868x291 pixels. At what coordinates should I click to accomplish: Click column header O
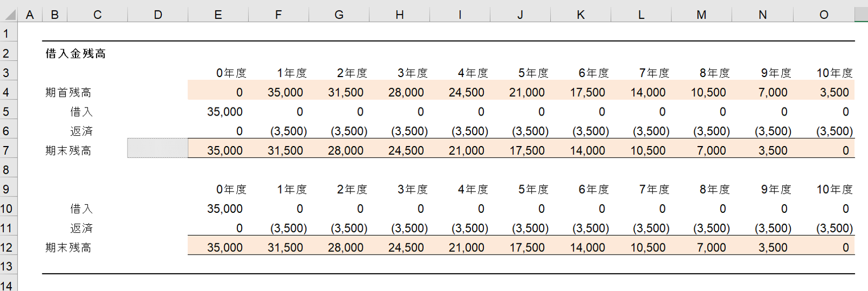(x=823, y=15)
